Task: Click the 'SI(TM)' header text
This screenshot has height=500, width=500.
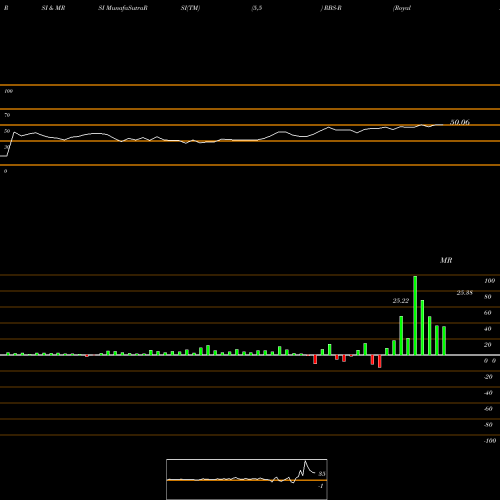Action: pos(190,8)
